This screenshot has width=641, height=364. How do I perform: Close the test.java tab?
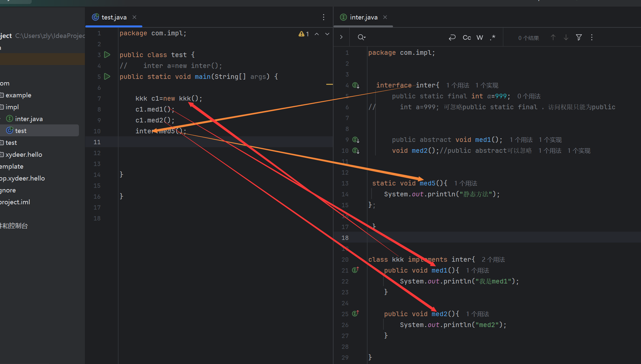pos(134,17)
